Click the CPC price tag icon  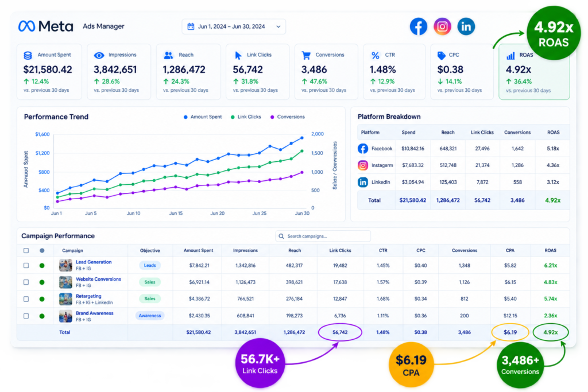coord(442,56)
